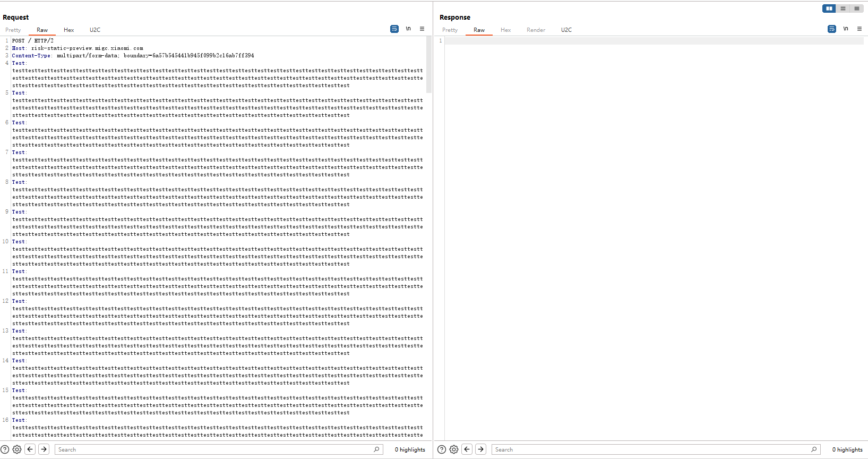Go to previous match in Request search
This screenshot has width=868, height=459.
click(x=30, y=449)
